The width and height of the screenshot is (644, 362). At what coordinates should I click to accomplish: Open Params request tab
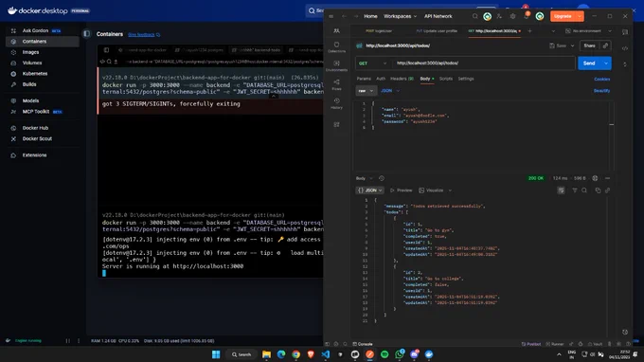coord(364,79)
